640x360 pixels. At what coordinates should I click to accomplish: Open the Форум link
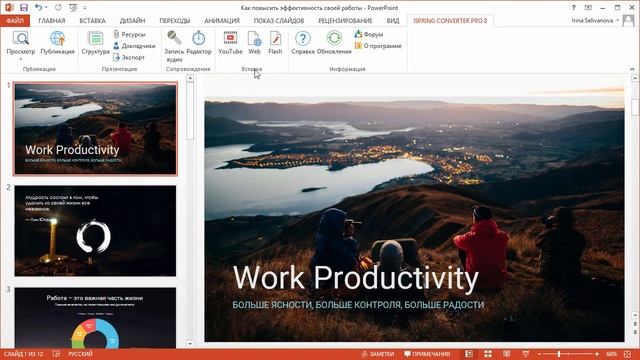click(369, 34)
